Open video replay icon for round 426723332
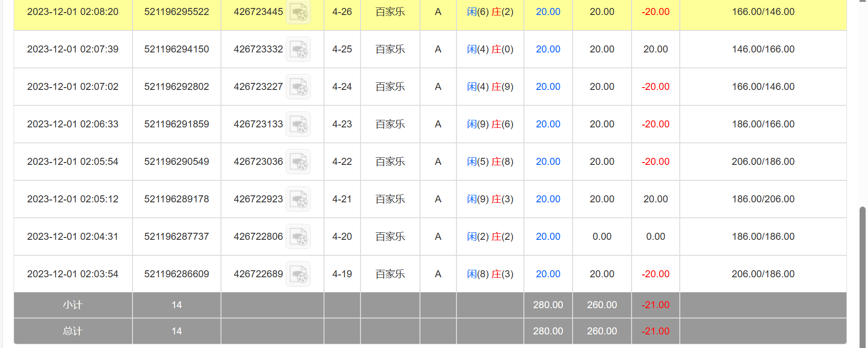 click(x=298, y=50)
